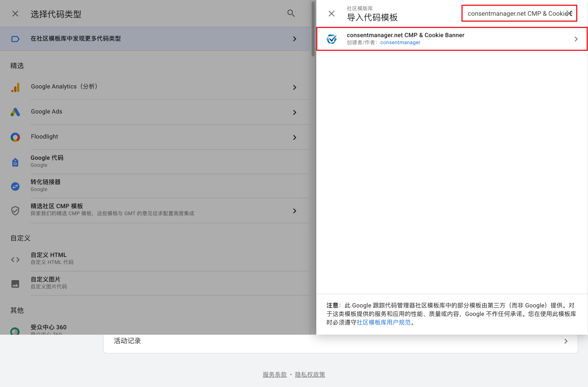The width and height of the screenshot is (588, 387).
Task: Click the Floodlight circular icon
Action: click(15, 137)
